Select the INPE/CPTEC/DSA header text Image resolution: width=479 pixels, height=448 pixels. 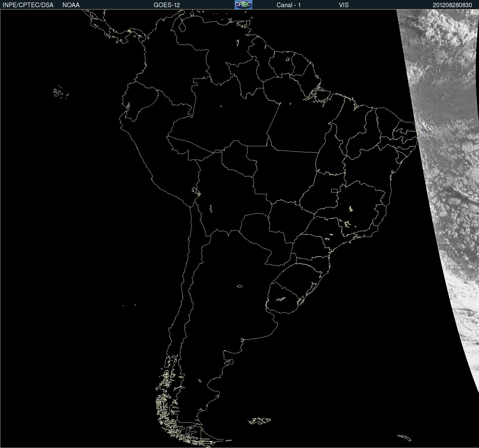point(28,5)
